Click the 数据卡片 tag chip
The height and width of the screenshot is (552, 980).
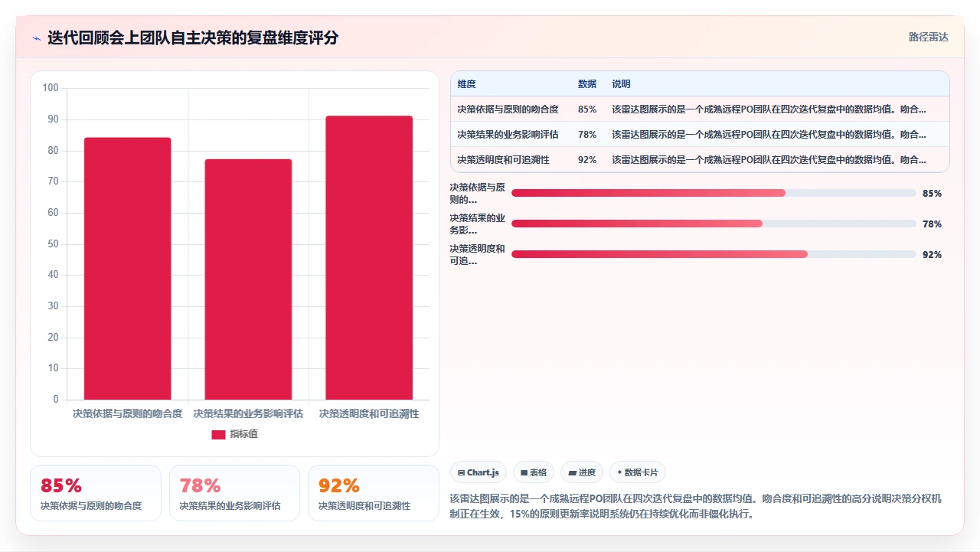[x=637, y=472]
